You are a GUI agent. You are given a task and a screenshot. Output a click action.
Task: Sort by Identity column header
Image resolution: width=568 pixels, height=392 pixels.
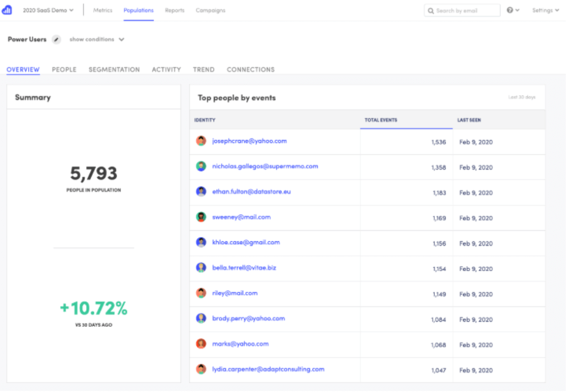coord(204,120)
